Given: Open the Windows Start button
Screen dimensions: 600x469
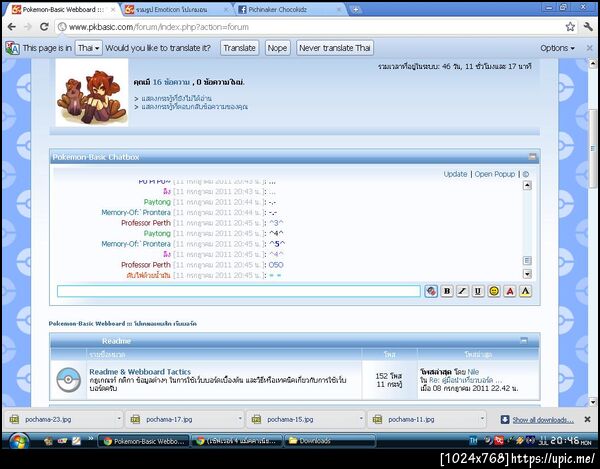Looking at the screenshot, I should pyautogui.click(x=18, y=441).
